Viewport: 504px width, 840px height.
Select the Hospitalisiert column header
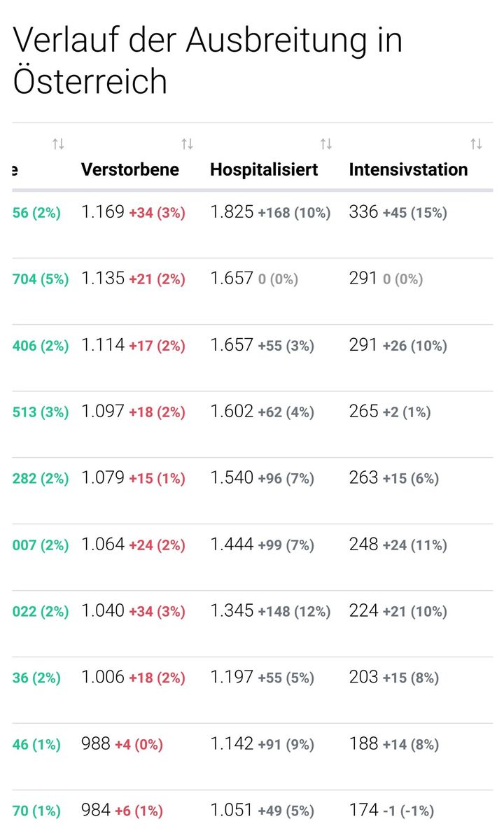264,169
